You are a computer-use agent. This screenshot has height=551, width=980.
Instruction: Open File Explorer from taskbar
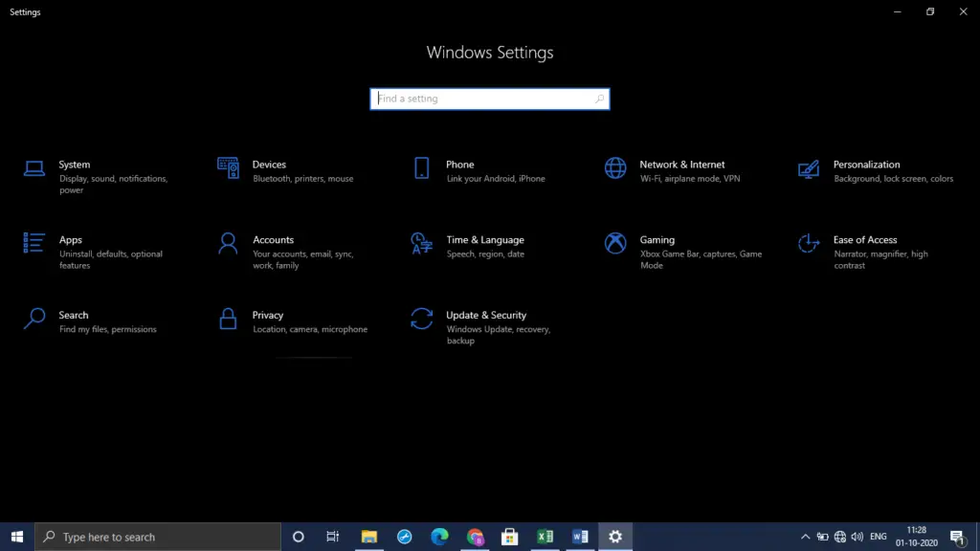click(369, 537)
